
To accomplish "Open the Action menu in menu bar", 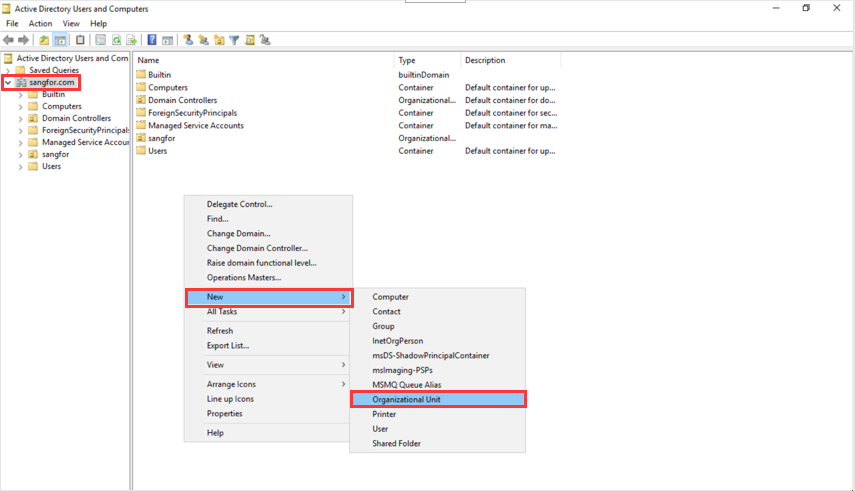I will (40, 23).
